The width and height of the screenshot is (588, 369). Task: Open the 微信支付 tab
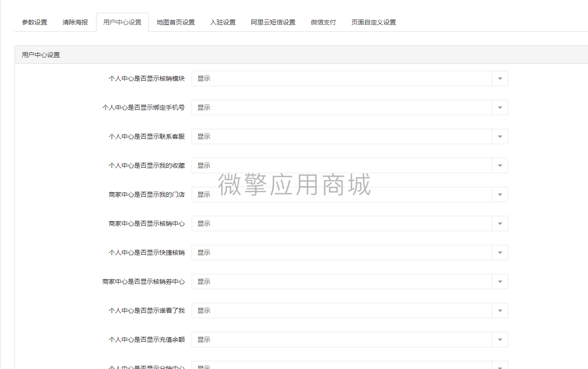pos(323,22)
